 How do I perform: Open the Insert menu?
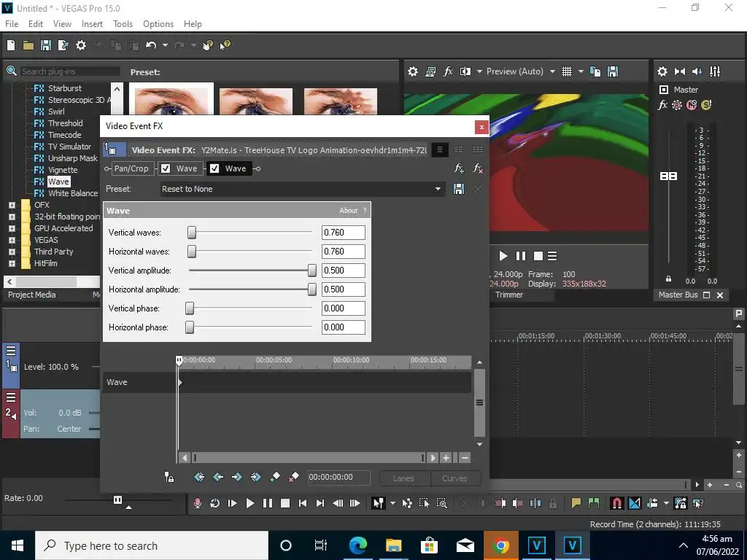click(x=92, y=24)
